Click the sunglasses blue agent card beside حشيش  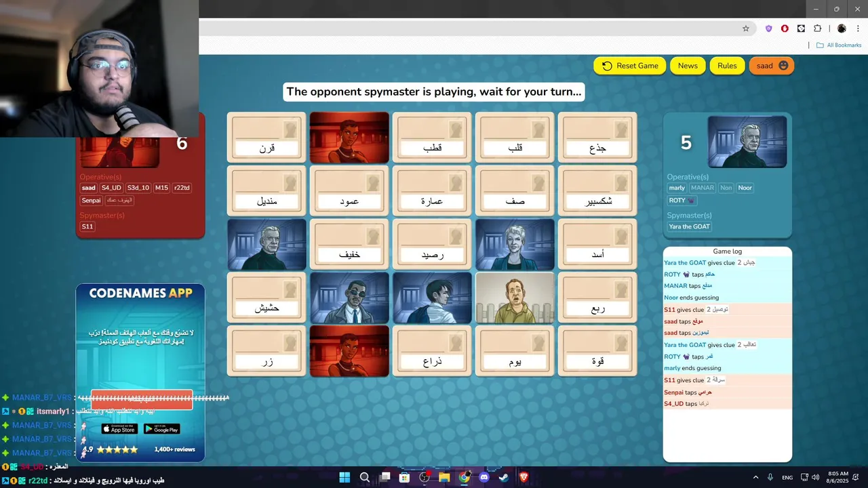tap(349, 298)
